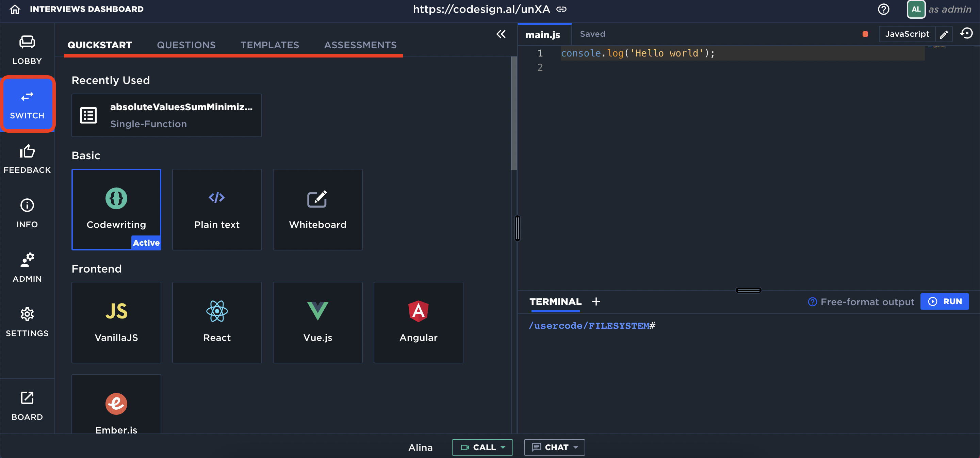Image resolution: width=980 pixels, height=458 pixels.
Task: Open the Feedback thumbs-up panel
Action: [27, 159]
